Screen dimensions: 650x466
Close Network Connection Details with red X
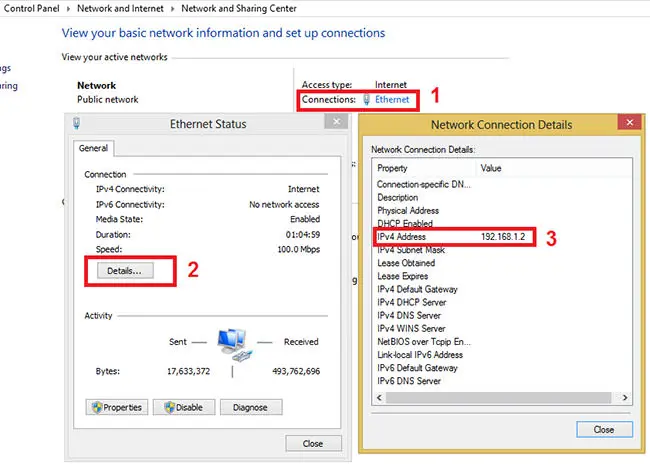(x=630, y=123)
